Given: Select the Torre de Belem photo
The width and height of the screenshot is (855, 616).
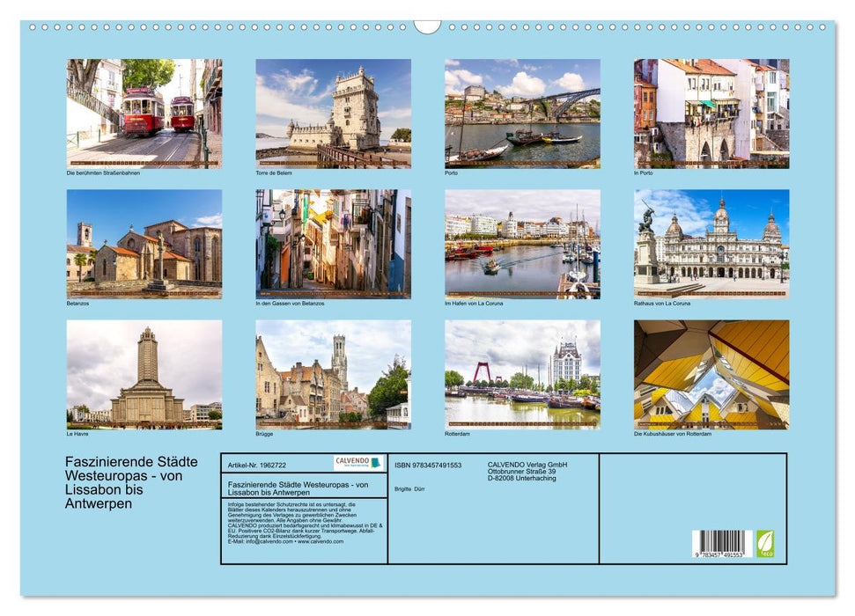Looking at the screenshot, I should click(x=333, y=113).
